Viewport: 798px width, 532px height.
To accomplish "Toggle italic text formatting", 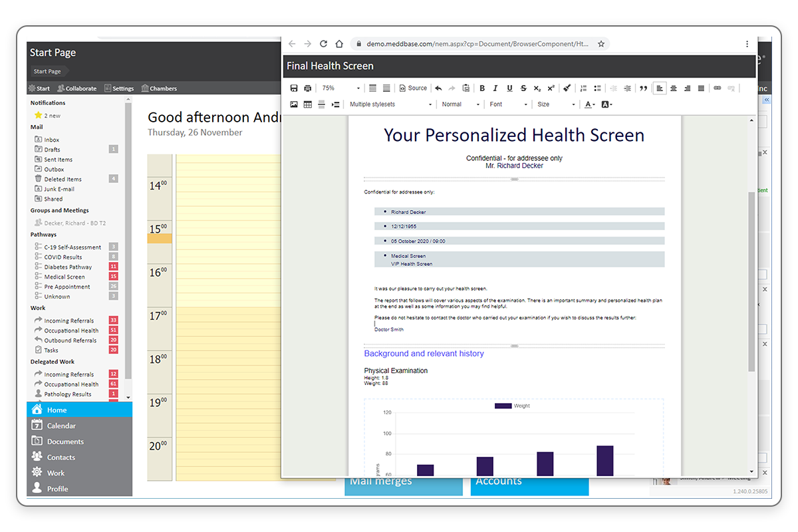I will pos(495,87).
